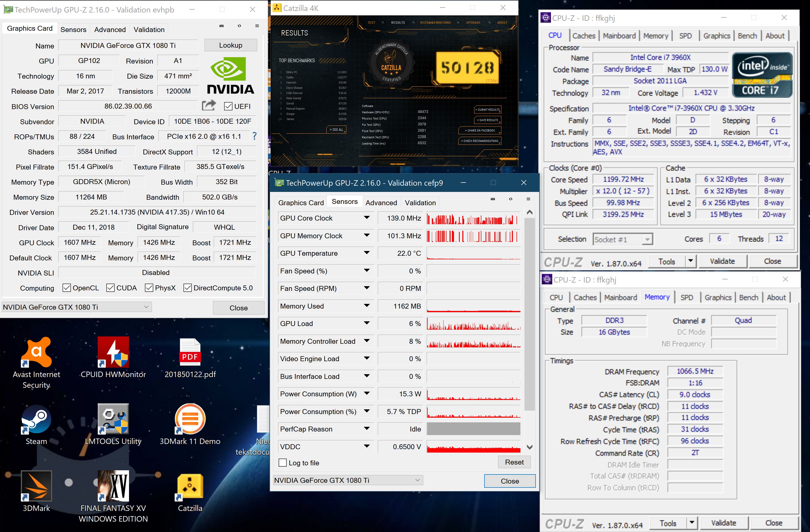Click the refresh icon in GPU-Z Sensors window
Image resolution: width=810 pixels, height=532 pixels.
click(511, 199)
